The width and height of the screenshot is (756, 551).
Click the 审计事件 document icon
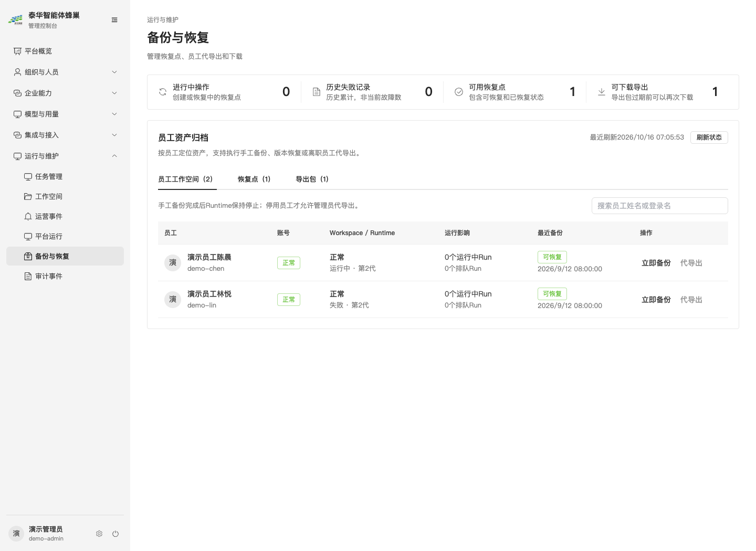click(x=28, y=276)
